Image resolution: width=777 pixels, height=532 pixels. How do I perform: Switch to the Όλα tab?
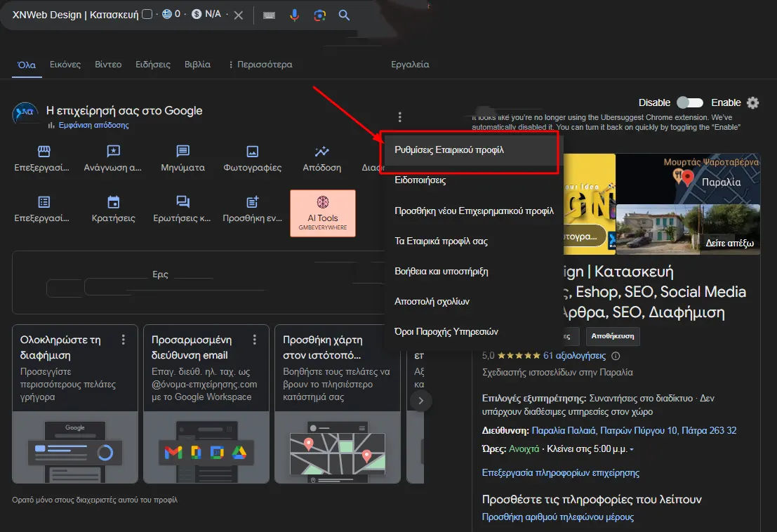(x=27, y=65)
